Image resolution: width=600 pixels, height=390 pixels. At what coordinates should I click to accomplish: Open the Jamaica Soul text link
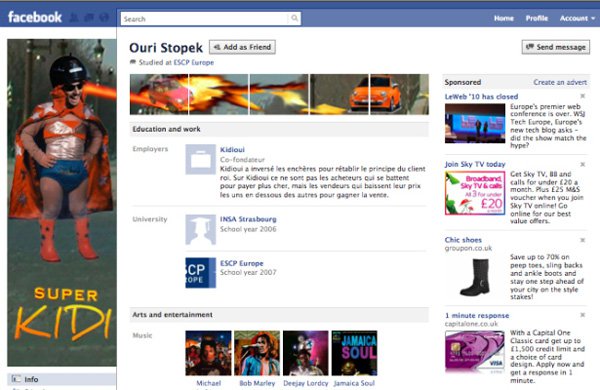[x=354, y=383]
